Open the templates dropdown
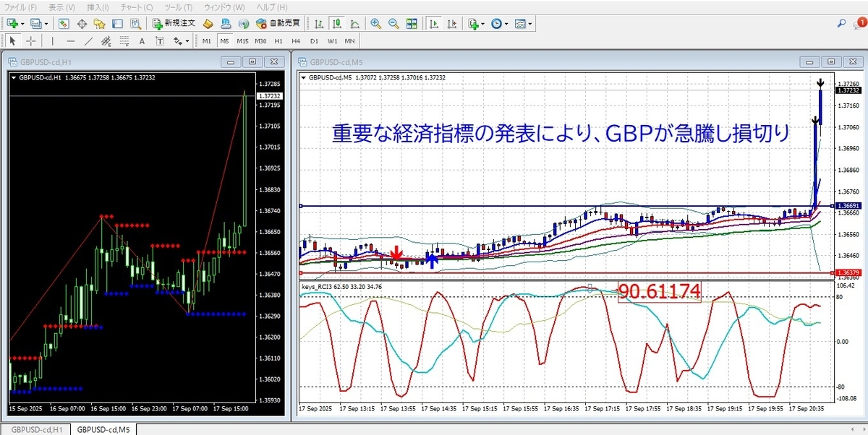The width and height of the screenshot is (868, 435). [524, 24]
